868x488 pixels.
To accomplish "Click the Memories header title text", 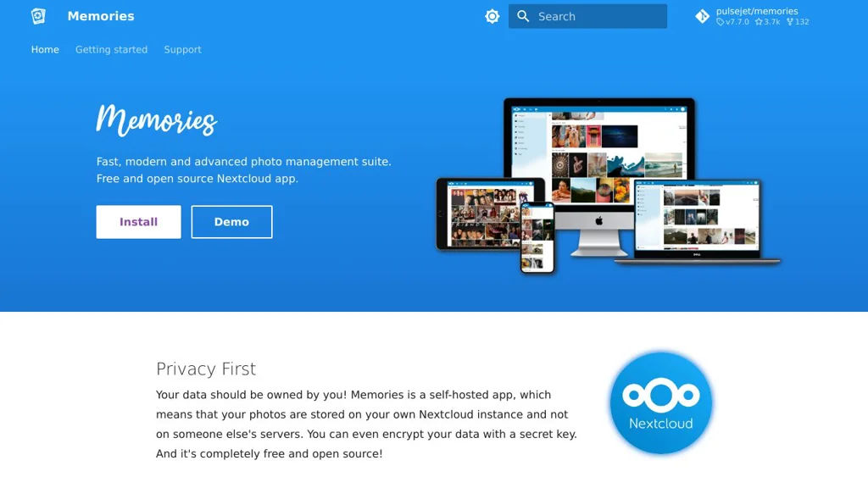I will 101,16.
